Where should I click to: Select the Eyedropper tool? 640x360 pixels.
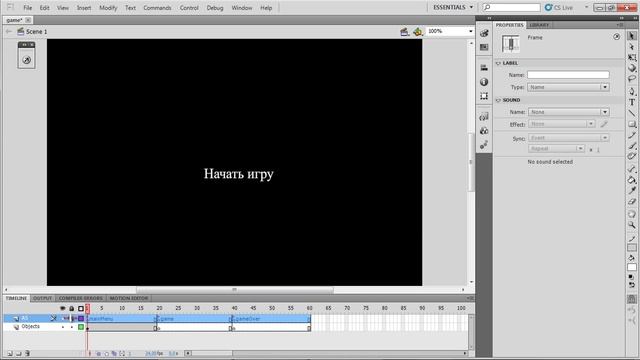pyautogui.click(x=631, y=190)
